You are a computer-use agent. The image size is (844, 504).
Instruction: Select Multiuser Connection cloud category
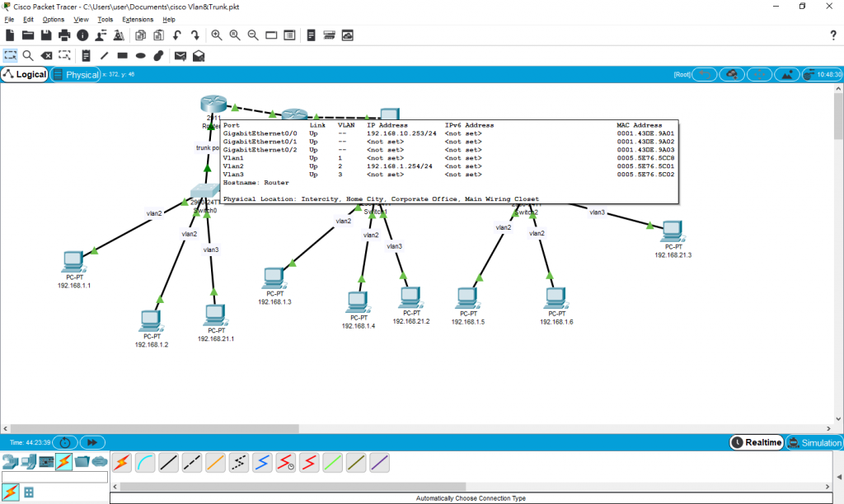pos(100,461)
